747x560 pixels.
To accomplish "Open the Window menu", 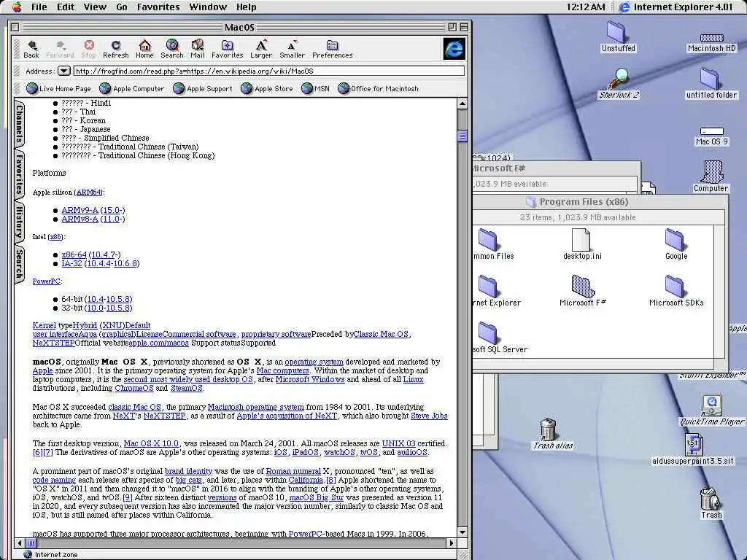I will tap(208, 7).
